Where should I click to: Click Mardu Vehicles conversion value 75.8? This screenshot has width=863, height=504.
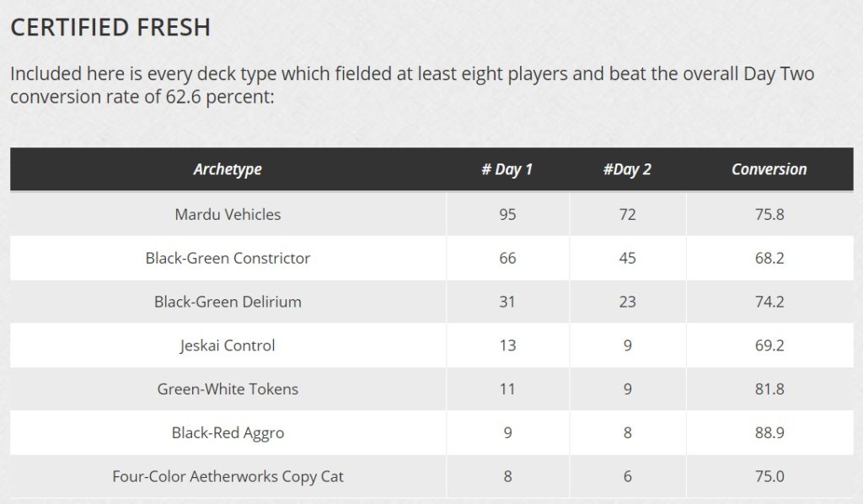tap(769, 214)
